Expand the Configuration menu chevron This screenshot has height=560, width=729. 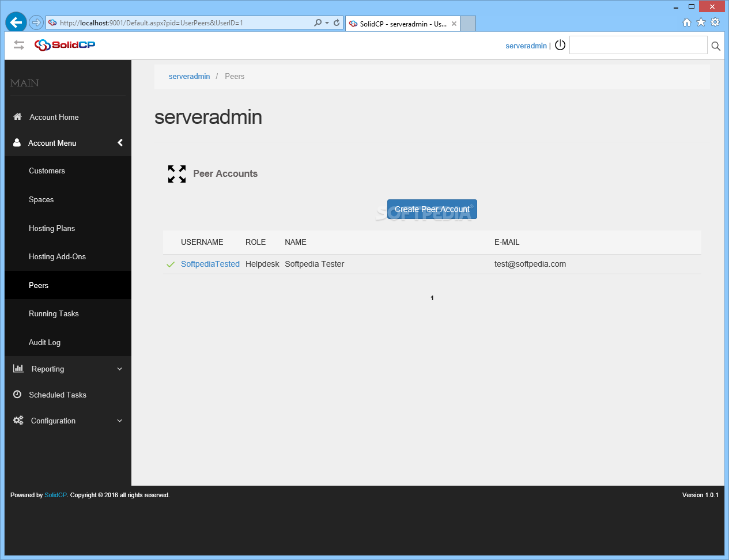[x=120, y=421]
